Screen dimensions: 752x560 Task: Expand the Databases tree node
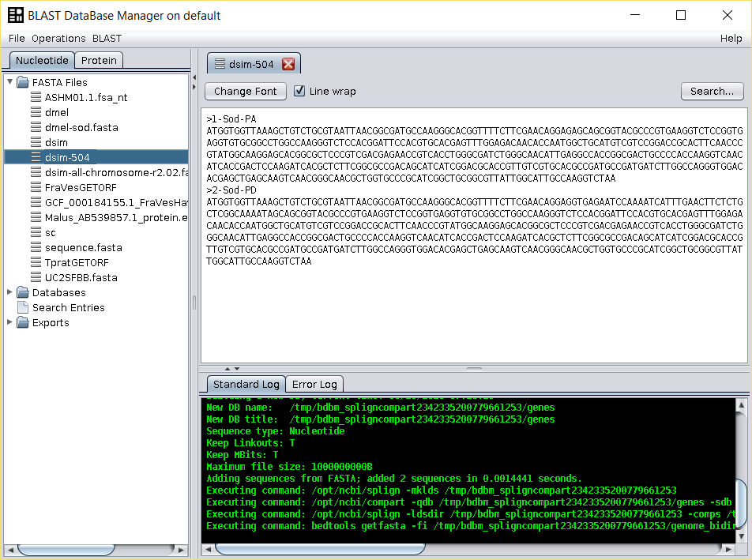point(9,292)
